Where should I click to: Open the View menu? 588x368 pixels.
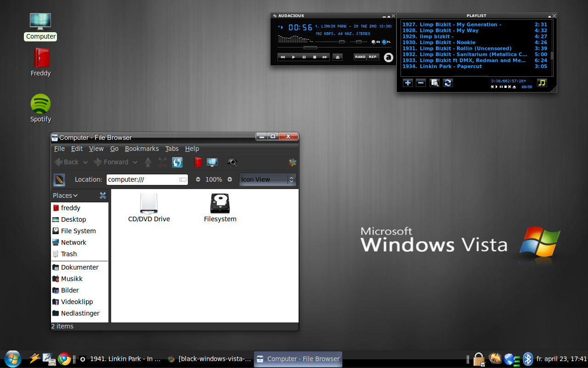coord(96,149)
